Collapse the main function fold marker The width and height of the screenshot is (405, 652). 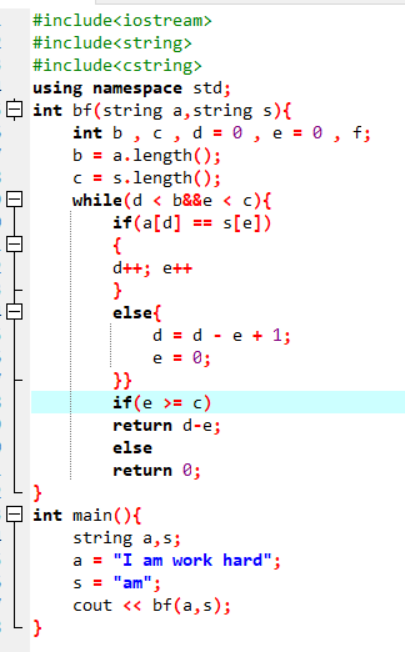click(x=15, y=514)
